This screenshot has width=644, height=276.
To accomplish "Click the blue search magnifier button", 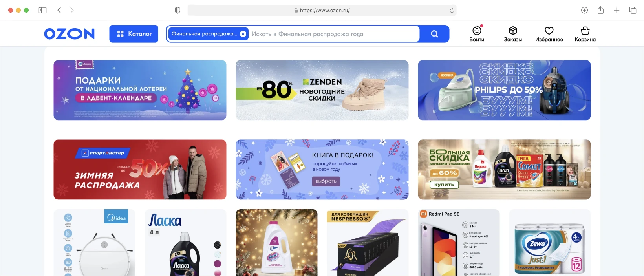I will [434, 34].
